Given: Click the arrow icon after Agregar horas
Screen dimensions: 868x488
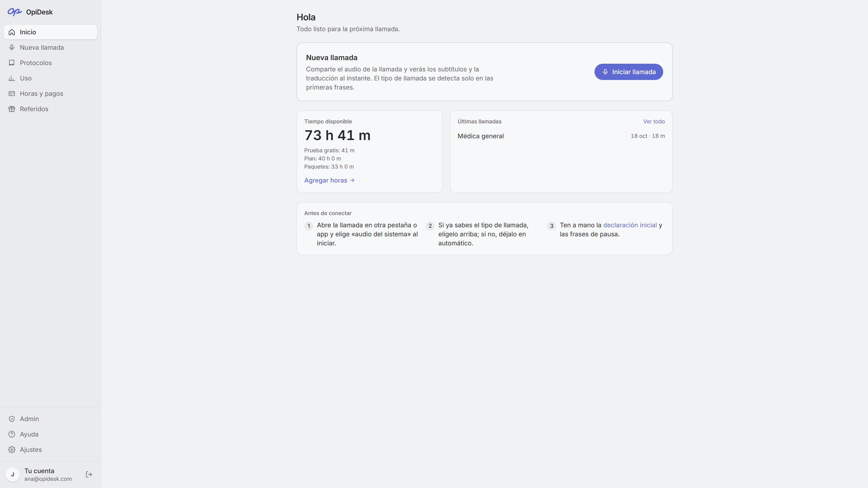Looking at the screenshot, I should point(352,181).
